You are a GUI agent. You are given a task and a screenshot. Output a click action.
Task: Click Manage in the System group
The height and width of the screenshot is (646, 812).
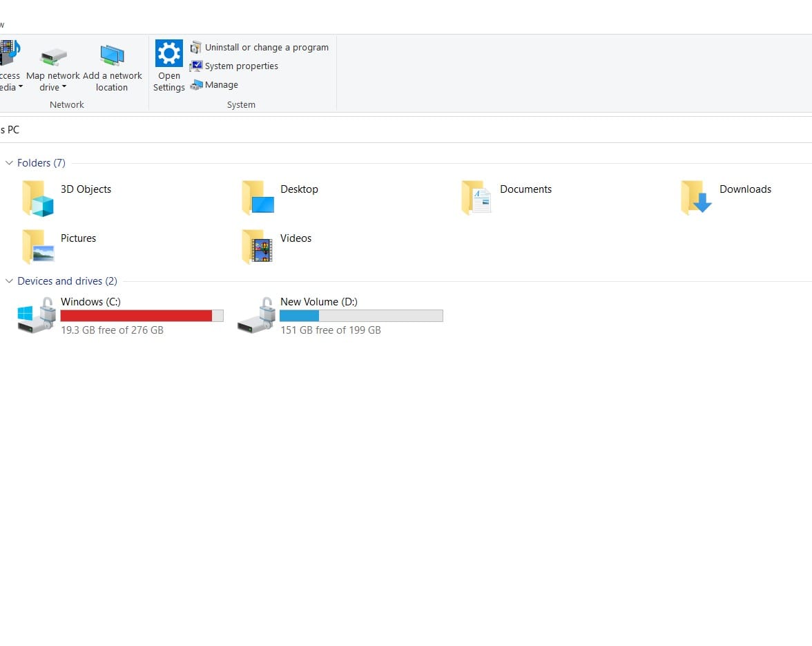pos(221,85)
